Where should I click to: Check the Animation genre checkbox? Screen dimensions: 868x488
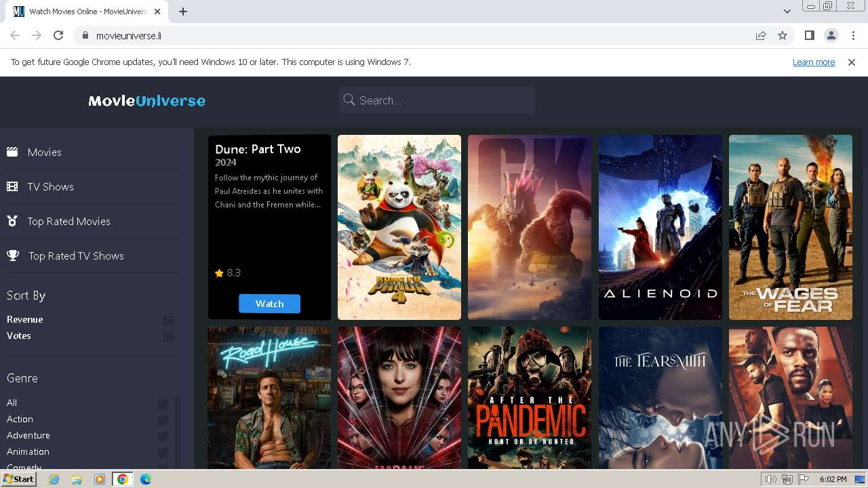coord(163,452)
